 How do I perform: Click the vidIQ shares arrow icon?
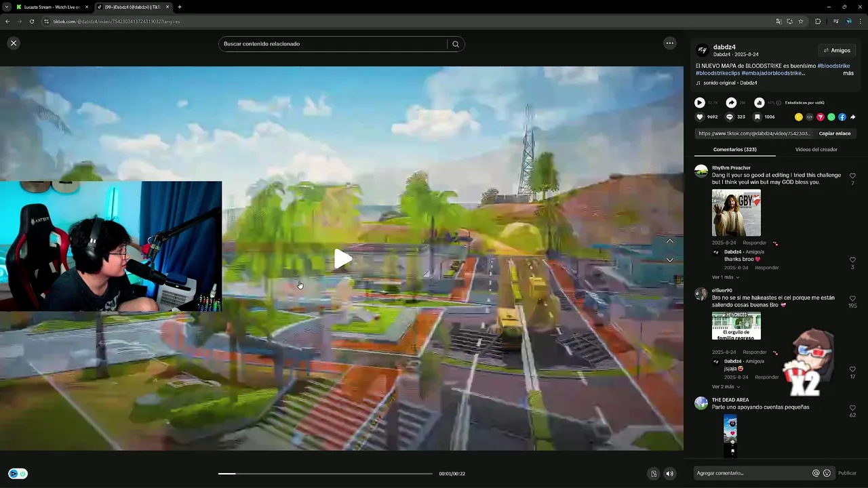(731, 102)
